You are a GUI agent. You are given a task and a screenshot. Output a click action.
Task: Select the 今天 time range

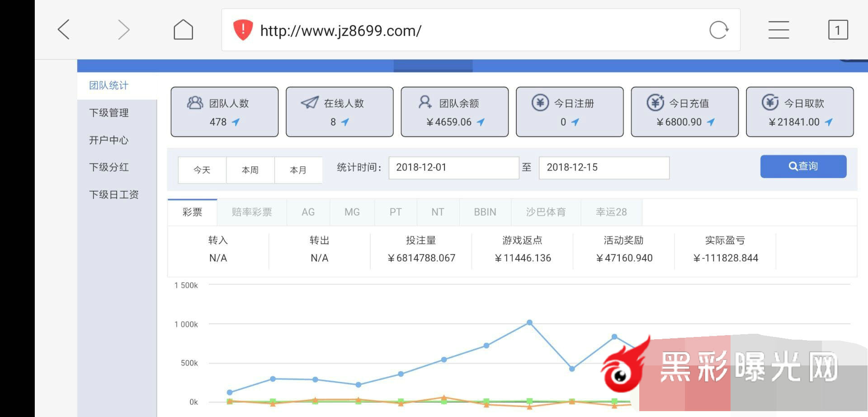(x=202, y=170)
